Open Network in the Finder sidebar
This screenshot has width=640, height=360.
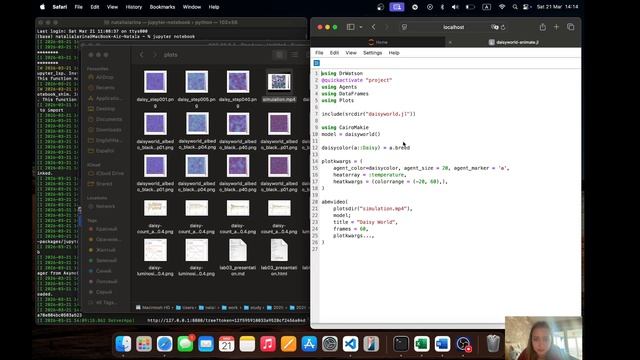[x=102, y=207]
